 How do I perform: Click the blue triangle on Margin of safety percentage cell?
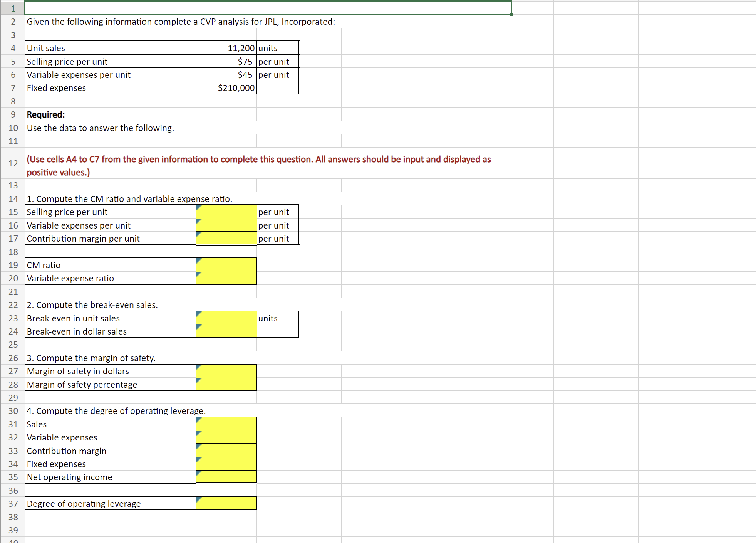pyautogui.click(x=199, y=381)
